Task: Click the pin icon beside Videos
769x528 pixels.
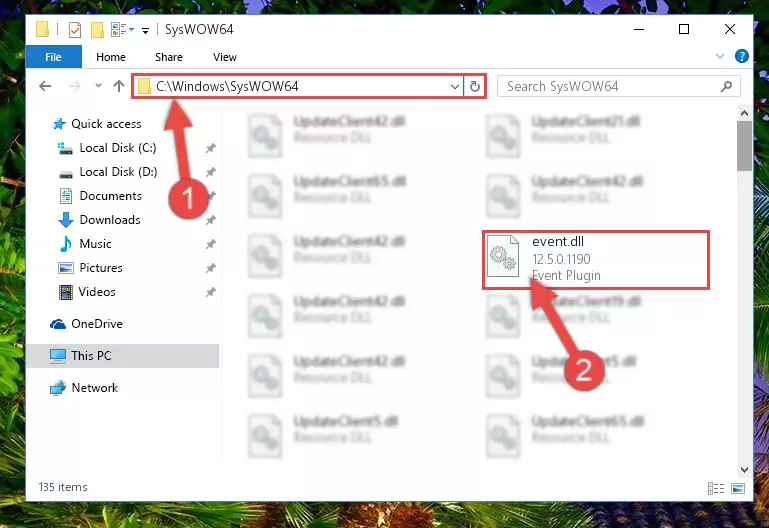Action: click(210, 292)
